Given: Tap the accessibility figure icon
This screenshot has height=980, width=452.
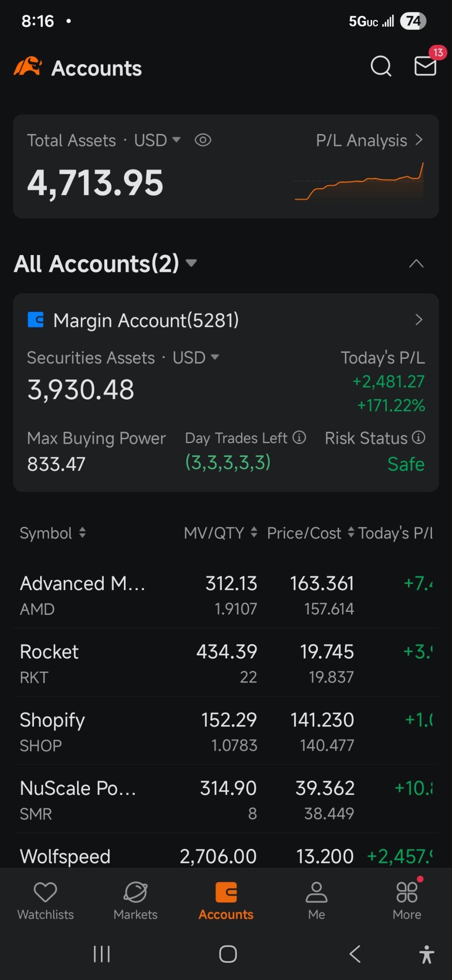Looking at the screenshot, I should coord(426,954).
